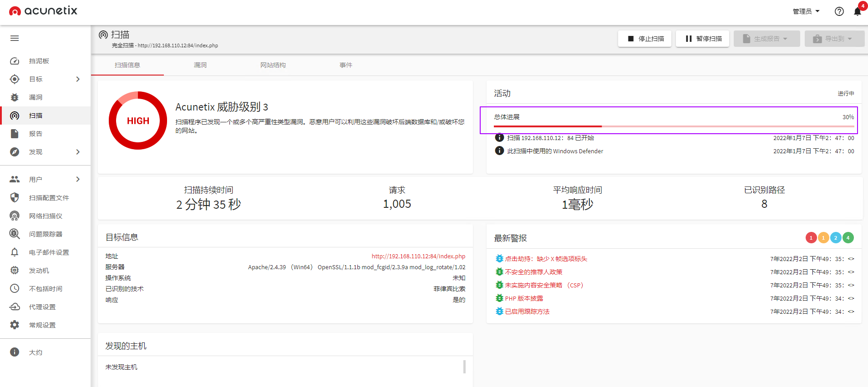The height and width of the screenshot is (387, 868).
Task: Click the 常规设置 gear icon
Action: [x=15, y=325]
